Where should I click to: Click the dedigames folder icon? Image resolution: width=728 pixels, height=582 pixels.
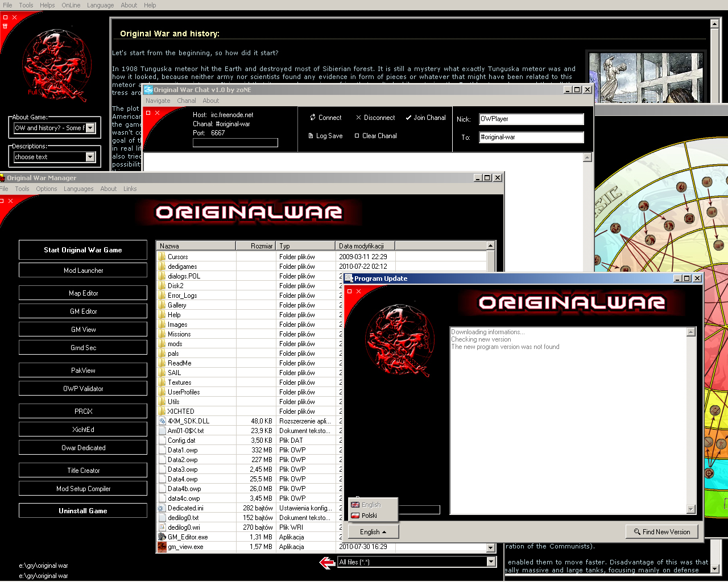(162, 267)
